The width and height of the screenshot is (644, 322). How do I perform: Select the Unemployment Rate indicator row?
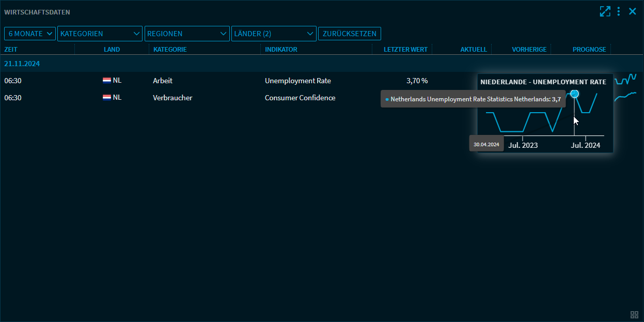coord(297,81)
